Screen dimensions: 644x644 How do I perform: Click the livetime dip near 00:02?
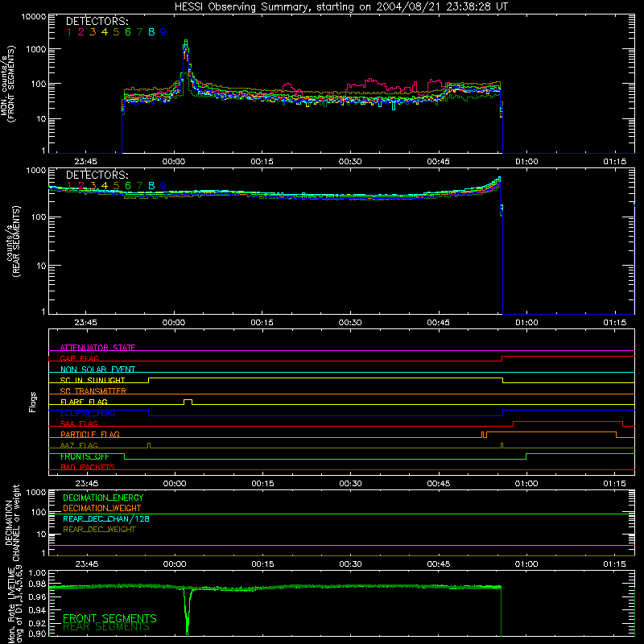(188, 612)
